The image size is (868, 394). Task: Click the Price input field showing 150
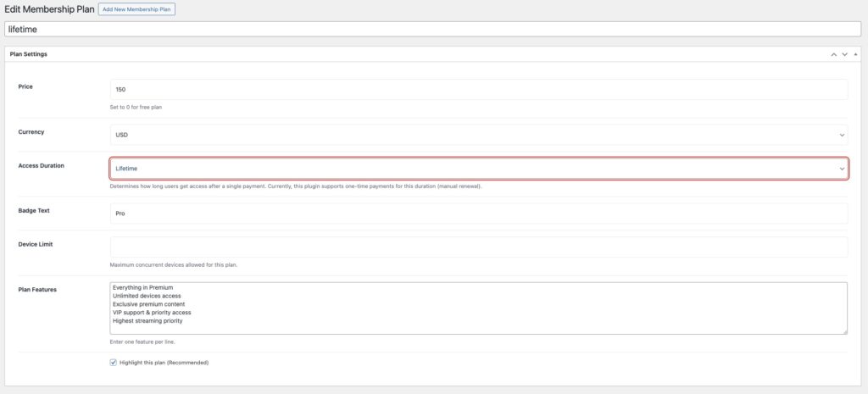point(478,89)
